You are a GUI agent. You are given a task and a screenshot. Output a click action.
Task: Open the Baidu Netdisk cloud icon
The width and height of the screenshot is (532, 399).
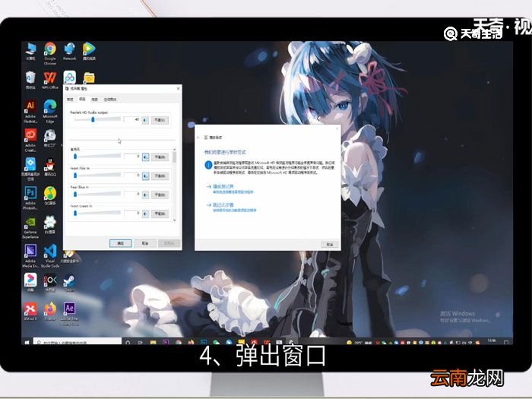70,78
